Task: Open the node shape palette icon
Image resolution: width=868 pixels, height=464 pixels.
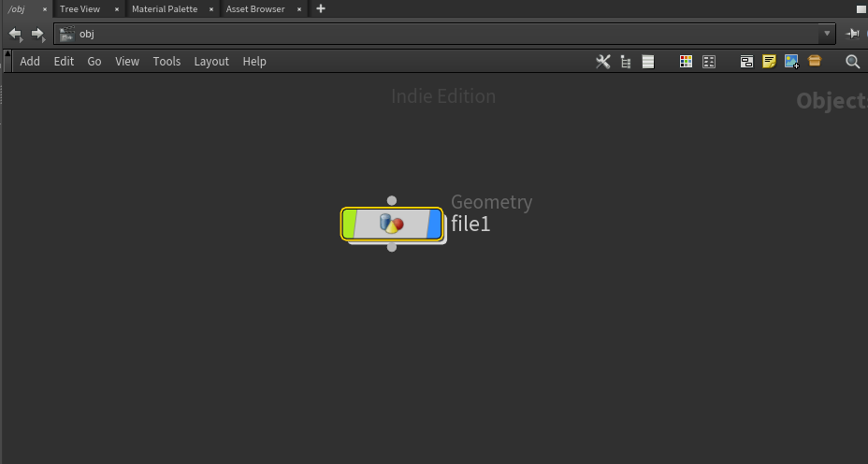Action: 709,62
